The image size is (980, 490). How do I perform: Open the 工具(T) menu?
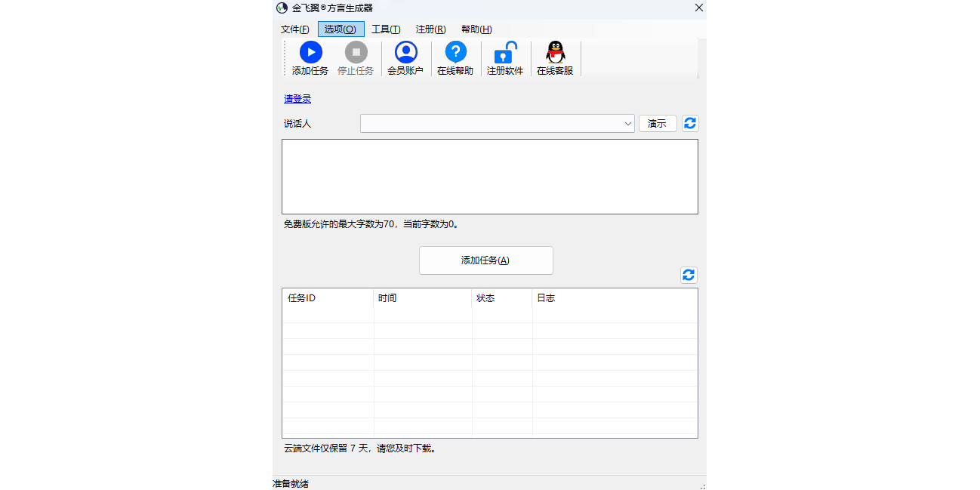(x=386, y=29)
